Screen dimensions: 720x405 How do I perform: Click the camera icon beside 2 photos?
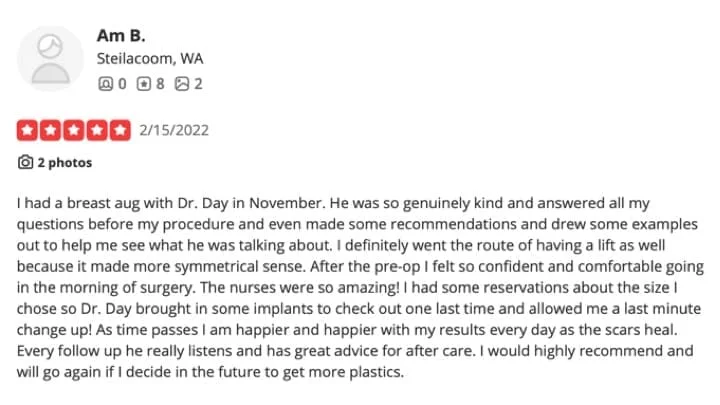(x=25, y=162)
